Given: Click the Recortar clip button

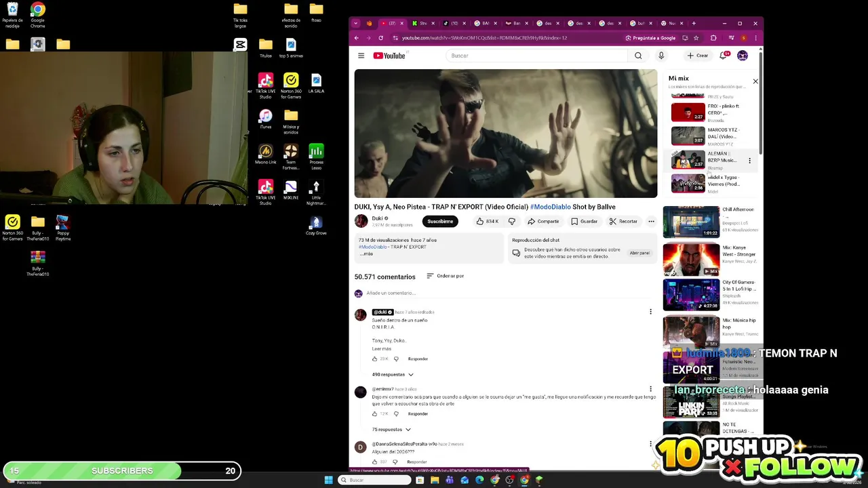Looking at the screenshot, I should 623,221.
